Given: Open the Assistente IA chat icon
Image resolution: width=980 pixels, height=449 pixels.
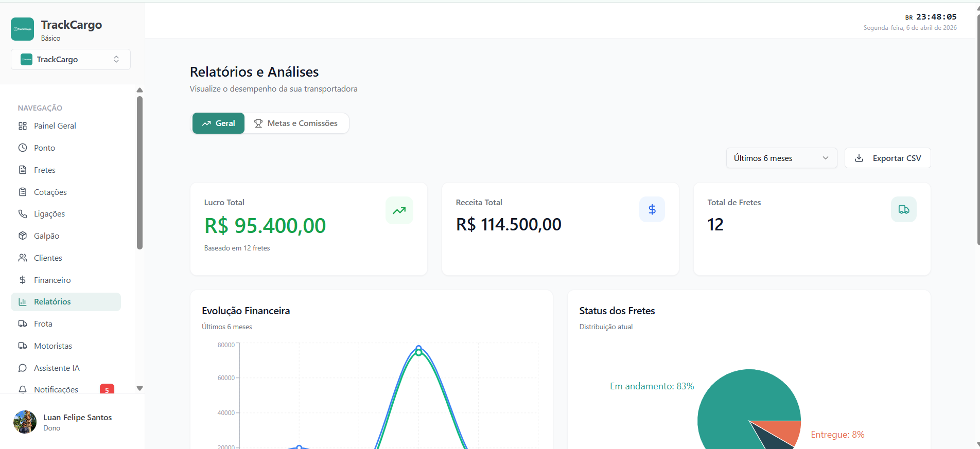Looking at the screenshot, I should tap(23, 368).
